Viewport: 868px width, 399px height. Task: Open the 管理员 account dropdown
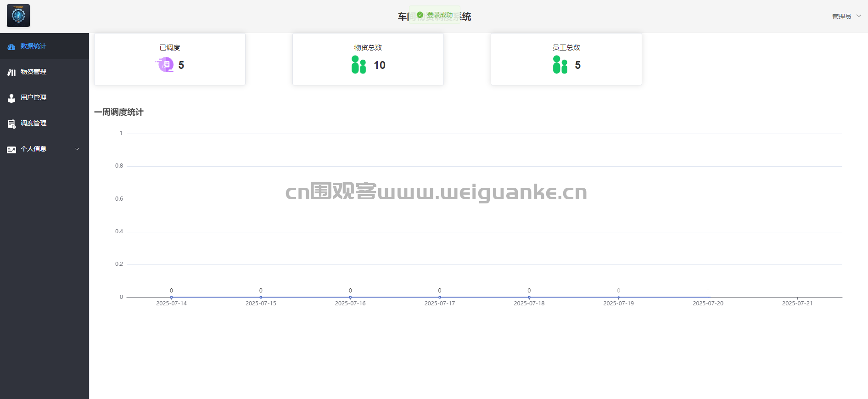846,16
